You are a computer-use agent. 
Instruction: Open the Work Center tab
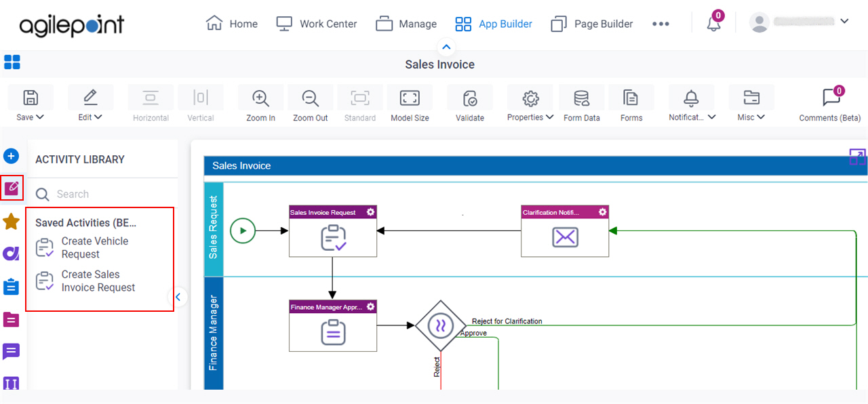pos(317,24)
